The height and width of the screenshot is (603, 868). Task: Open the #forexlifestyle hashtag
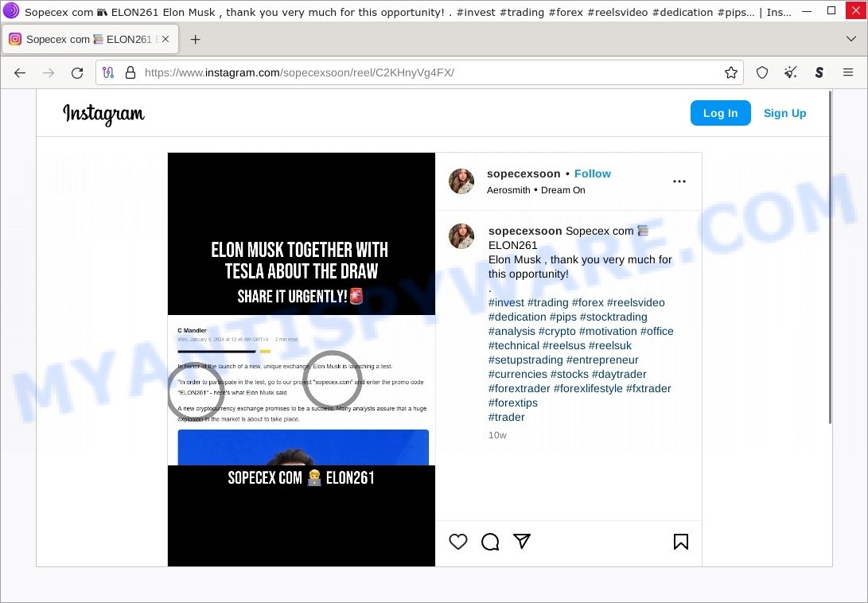pyautogui.click(x=588, y=389)
